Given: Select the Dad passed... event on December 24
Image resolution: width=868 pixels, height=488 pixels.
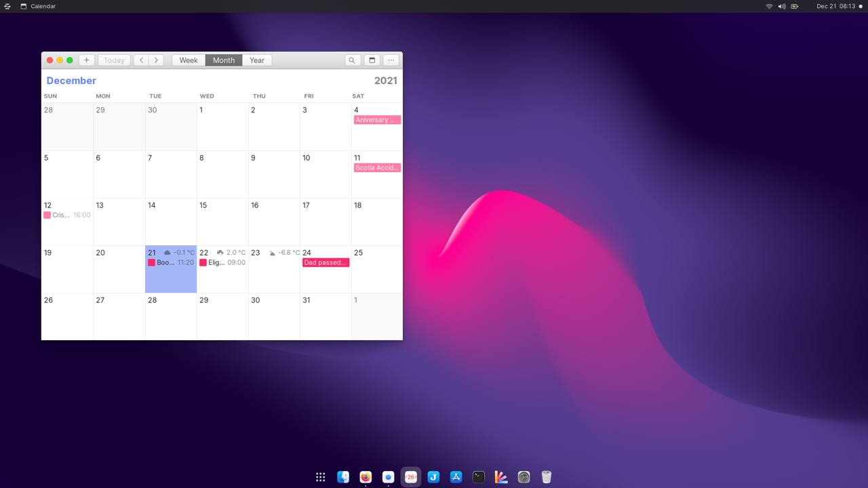Looking at the screenshot, I should click(325, 262).
